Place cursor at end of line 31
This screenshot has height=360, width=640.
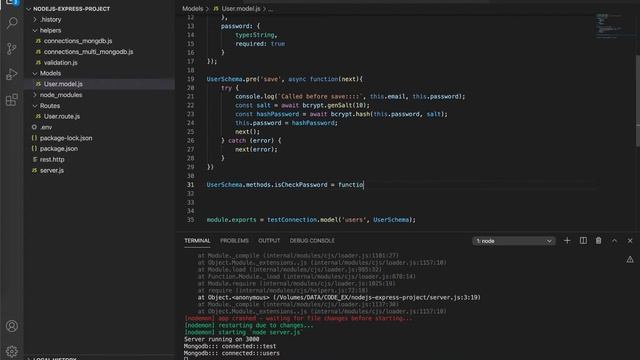click(364, 185)
